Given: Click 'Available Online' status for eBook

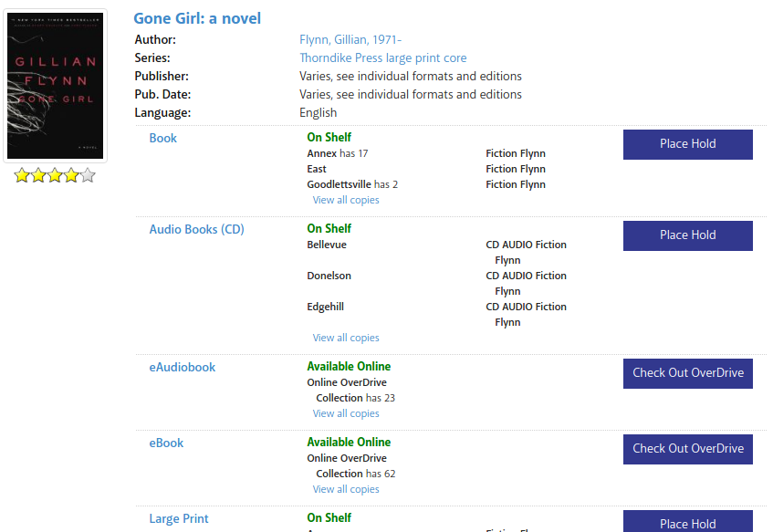Looking at the screenshot, I should [349, 443].
